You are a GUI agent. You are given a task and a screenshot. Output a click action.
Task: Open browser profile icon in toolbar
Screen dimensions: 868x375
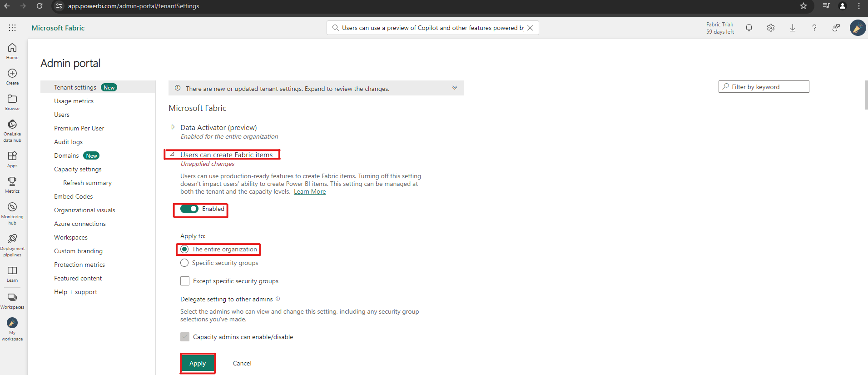point(843,6)
